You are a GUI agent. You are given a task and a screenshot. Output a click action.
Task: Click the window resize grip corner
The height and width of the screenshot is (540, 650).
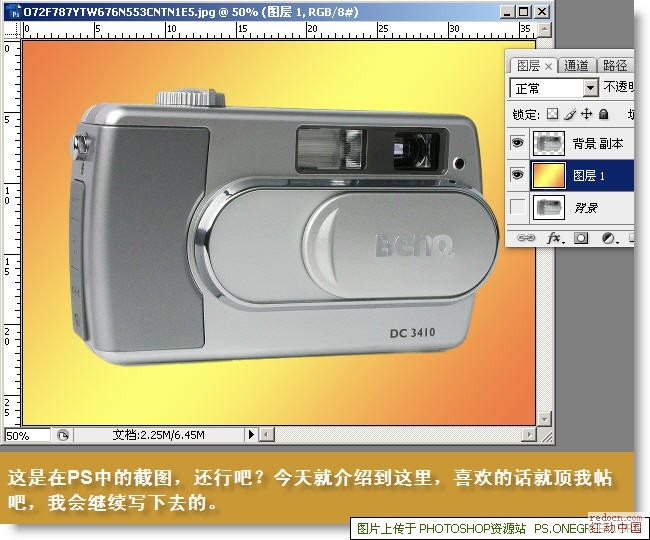click(x=547, y=436)
